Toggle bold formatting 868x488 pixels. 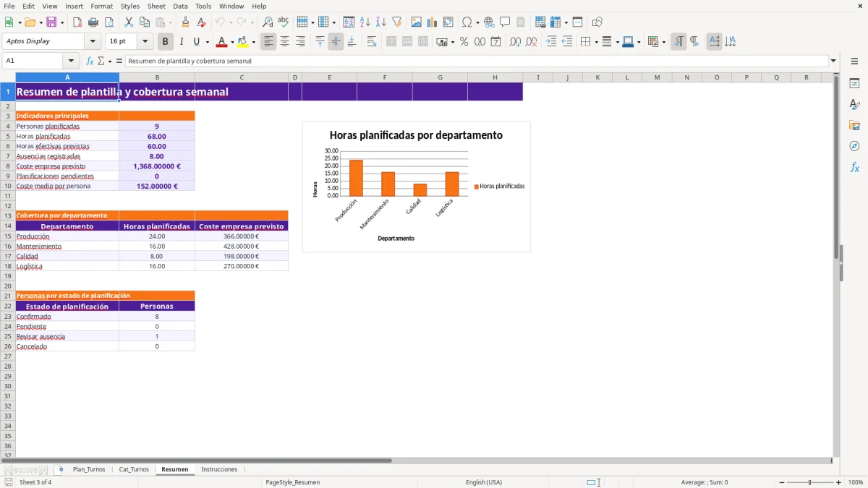166,42
